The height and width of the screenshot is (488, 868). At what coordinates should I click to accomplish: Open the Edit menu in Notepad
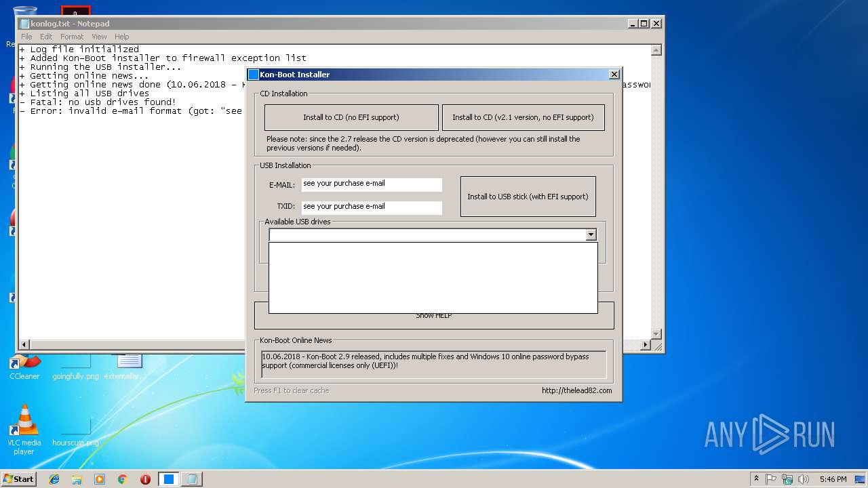[x=46, y=37]
